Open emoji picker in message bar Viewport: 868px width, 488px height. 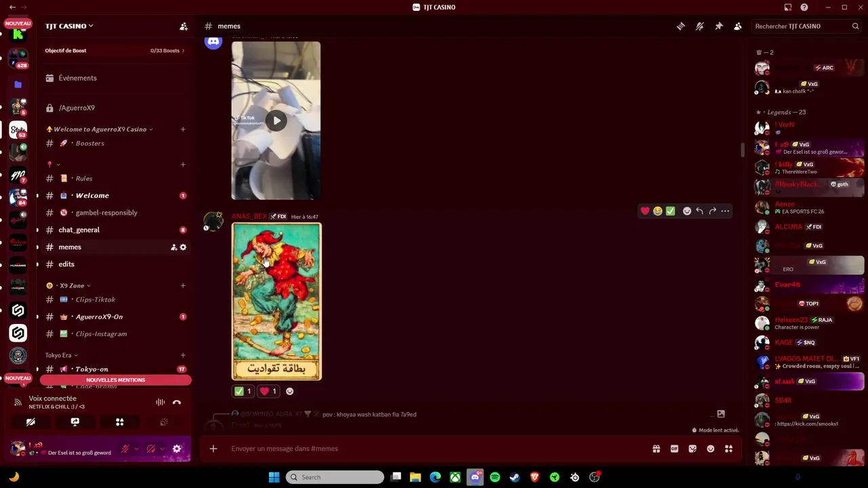(711, 449)
